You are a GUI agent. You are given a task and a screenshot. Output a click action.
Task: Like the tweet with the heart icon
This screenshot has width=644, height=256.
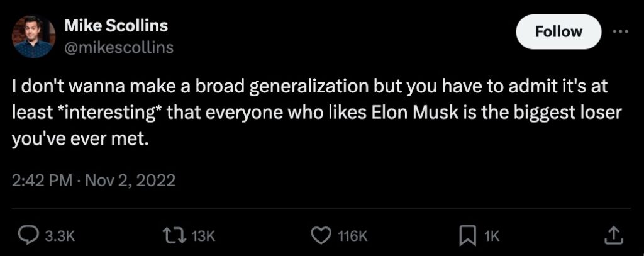tap(321, 235)
